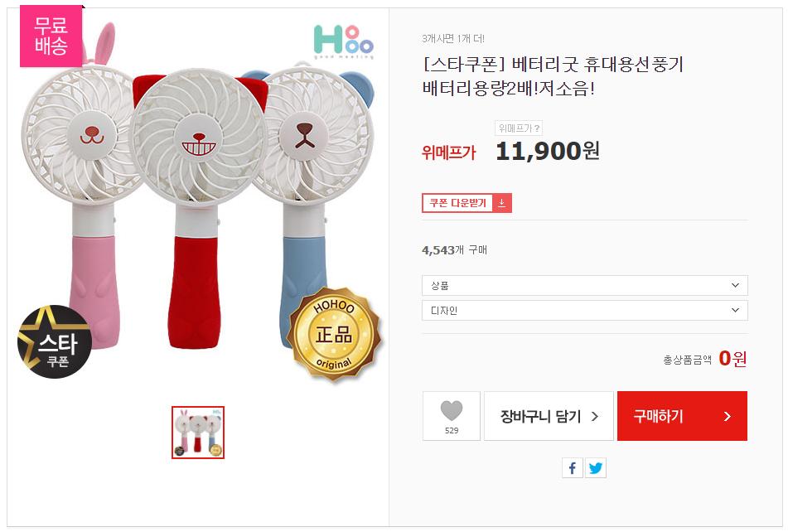Click 장바구니 담기 cart button

click(549, 416)
